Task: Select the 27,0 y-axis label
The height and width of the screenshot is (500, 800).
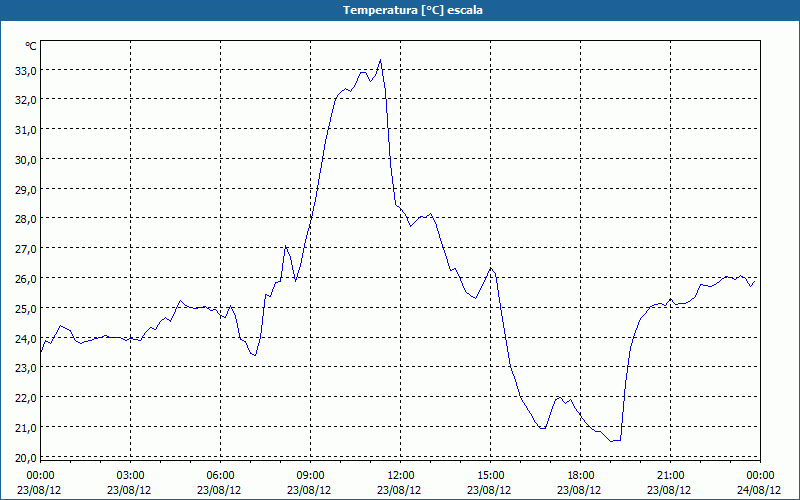Action: point(26,249)
